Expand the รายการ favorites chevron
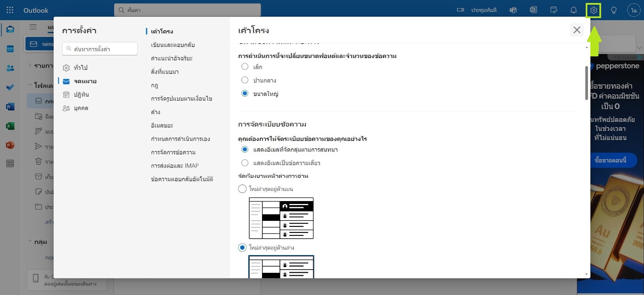The width and height of the screenshot is (644, 295). pyautogui.click(x=30, y=65)
